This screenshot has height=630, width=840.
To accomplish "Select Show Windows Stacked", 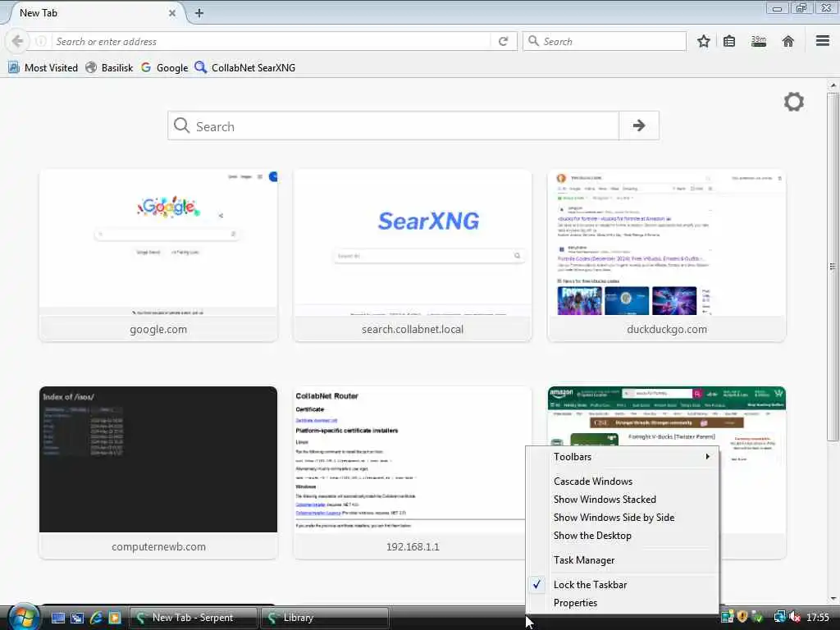I will 623,500.
